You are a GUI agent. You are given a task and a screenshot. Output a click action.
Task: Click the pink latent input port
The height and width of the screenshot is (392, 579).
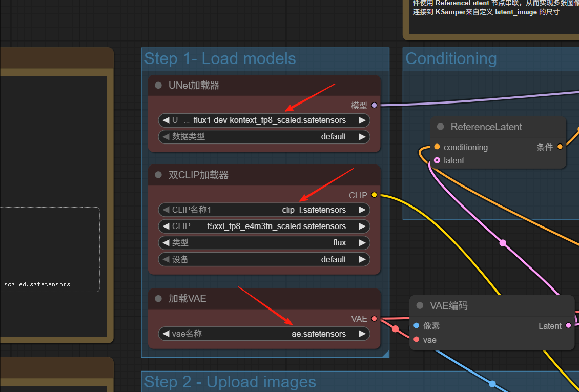[x=437, y=160]
